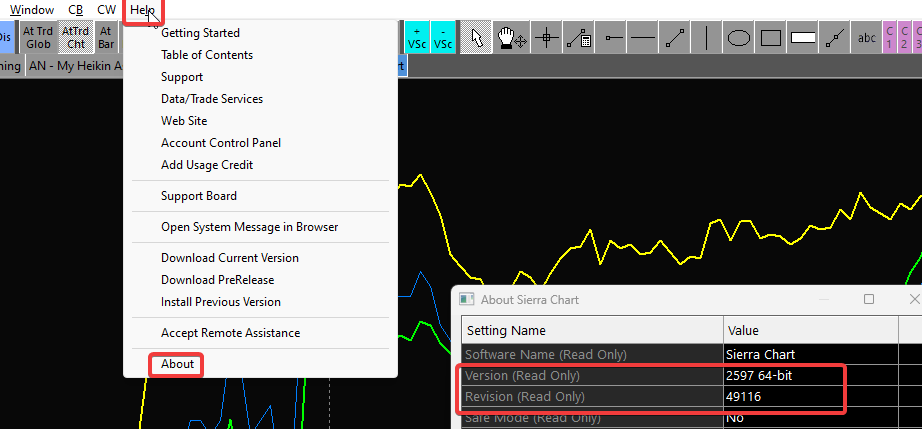Click the 49116 revision value
The height and width of the screenshot is (429, 922).
(x=811, y=397)
